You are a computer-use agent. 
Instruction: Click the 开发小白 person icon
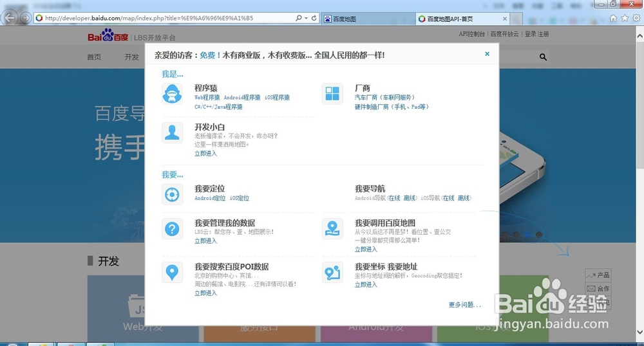[x=172, y=132]
